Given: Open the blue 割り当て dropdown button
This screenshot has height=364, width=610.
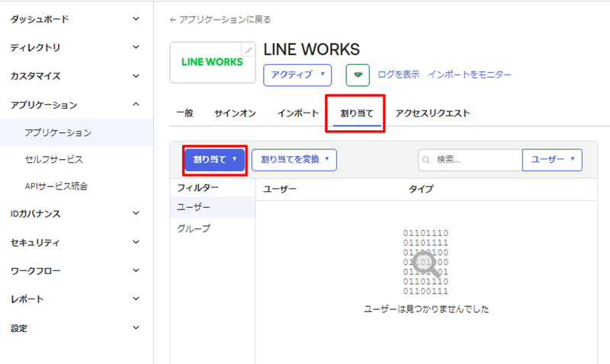Looking at the screenshot, I should point(215,160).
